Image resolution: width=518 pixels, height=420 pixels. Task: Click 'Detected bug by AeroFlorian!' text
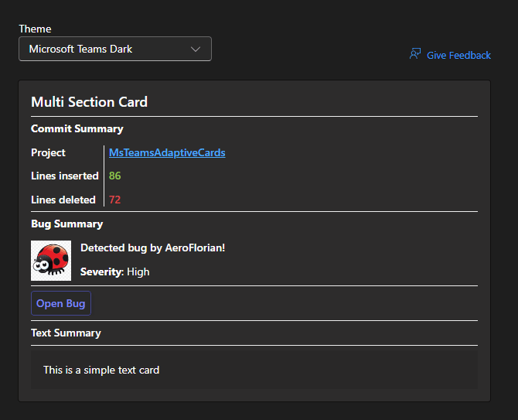[x=152, y=248]
